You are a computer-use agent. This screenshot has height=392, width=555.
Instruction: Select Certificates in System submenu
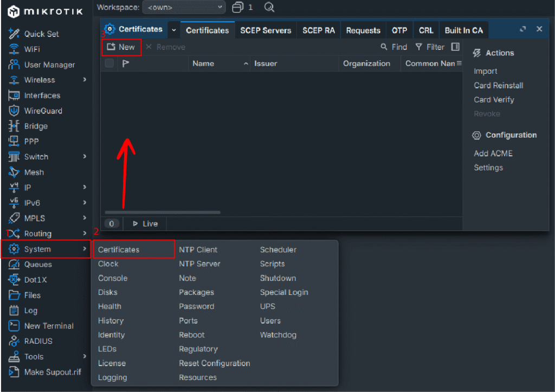[x=133, y=249]
